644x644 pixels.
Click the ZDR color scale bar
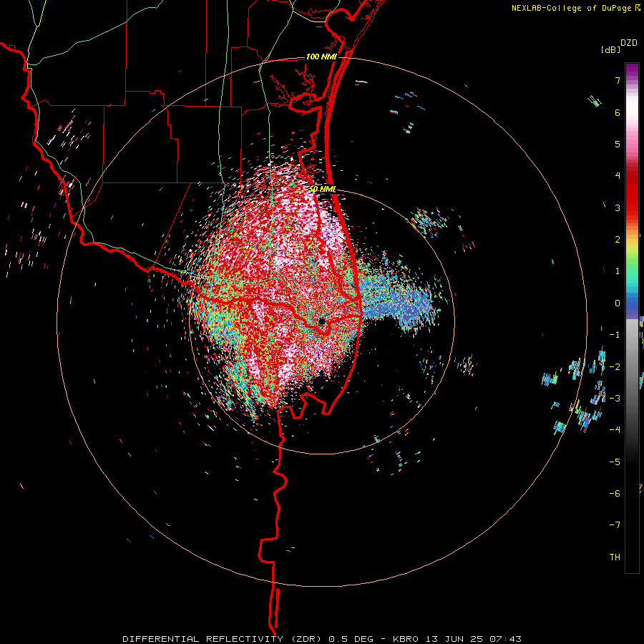click(632, 318)
